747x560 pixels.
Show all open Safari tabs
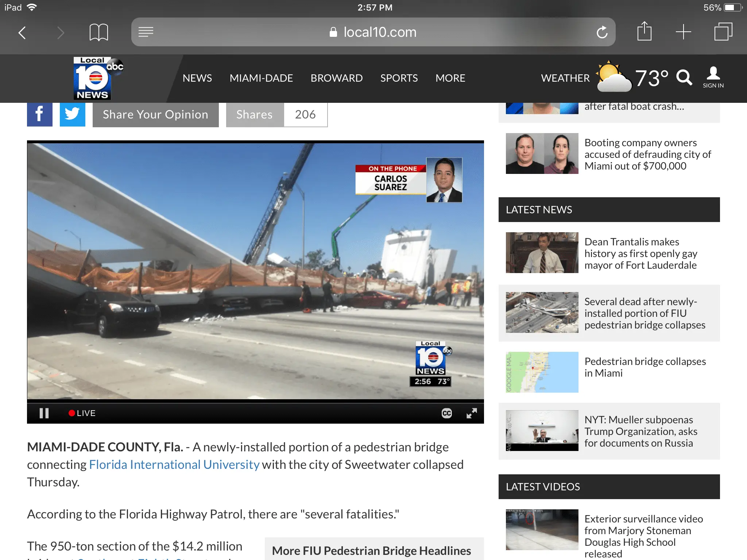pyautogui.click(x=723, y=32)
